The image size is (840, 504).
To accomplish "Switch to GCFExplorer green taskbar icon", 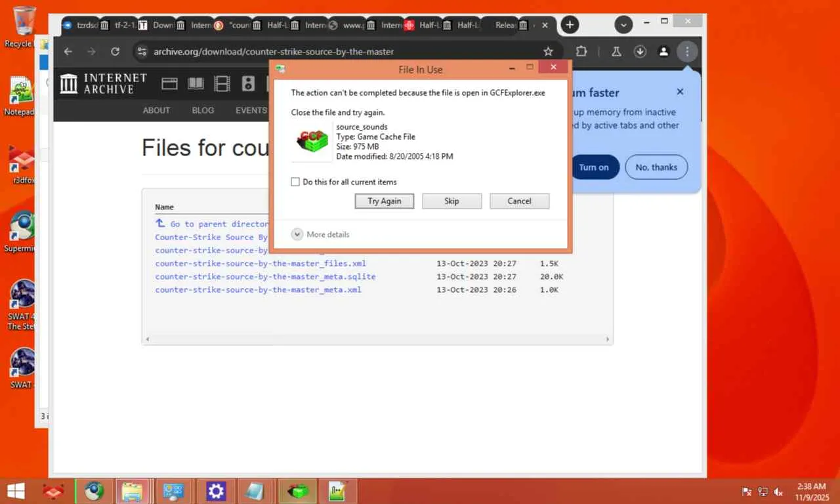I will (x=297, y=491).
